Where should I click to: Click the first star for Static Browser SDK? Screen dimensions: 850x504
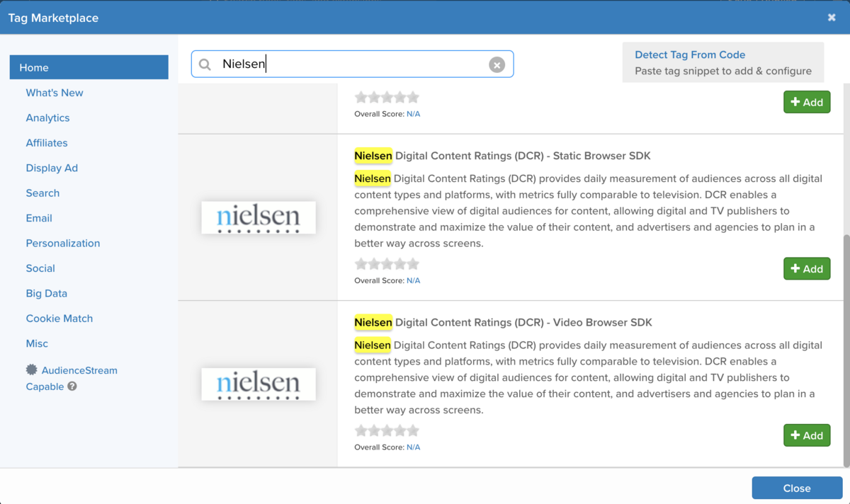tap(361, 263)
